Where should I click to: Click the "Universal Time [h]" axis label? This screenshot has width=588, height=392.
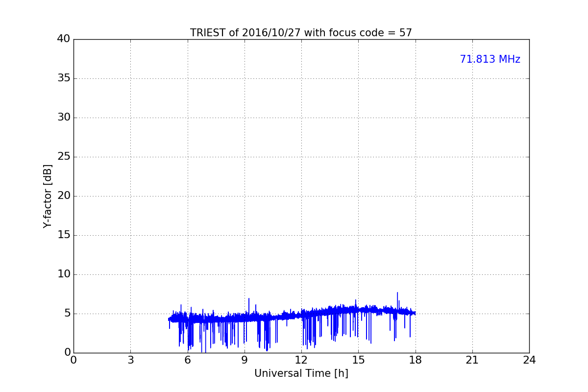point(301,373)
